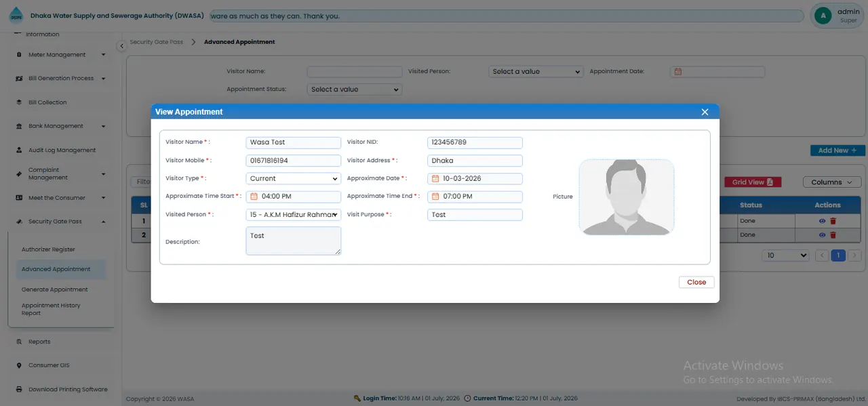Delete the second row with trash icon

[x=833, y=235]
